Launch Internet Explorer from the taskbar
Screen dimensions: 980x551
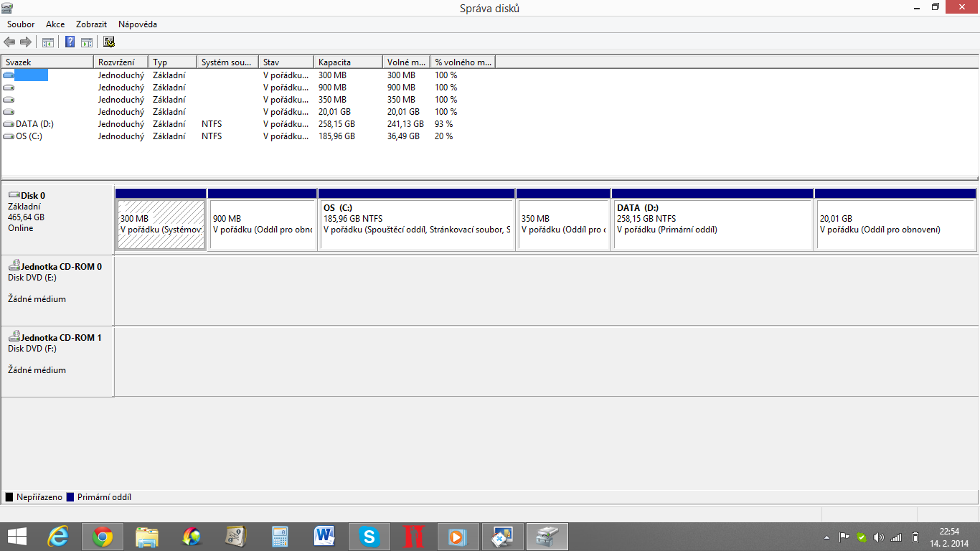click(x=58, y=537)
